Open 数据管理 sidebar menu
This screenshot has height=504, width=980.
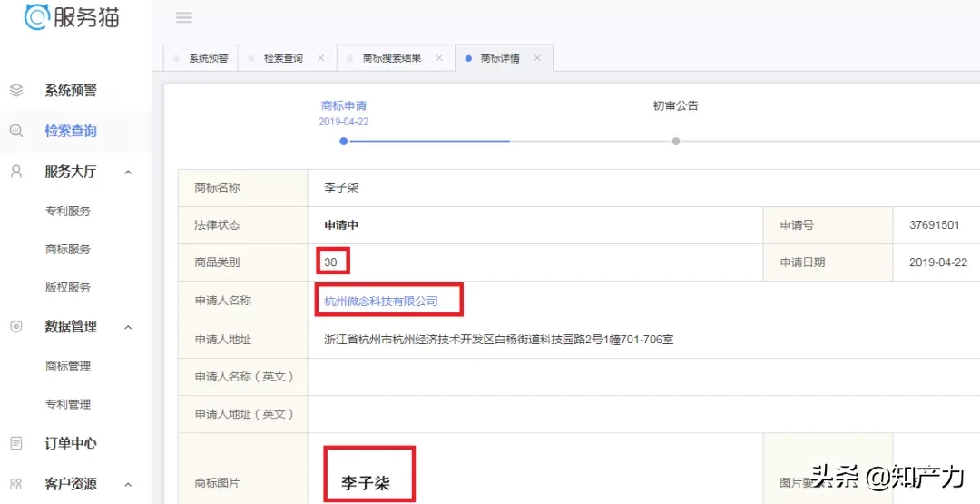tap(71, 326)
